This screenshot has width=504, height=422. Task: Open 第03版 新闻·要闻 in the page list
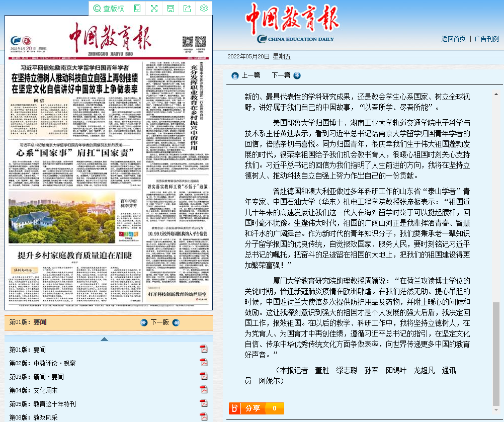point(37,376)
